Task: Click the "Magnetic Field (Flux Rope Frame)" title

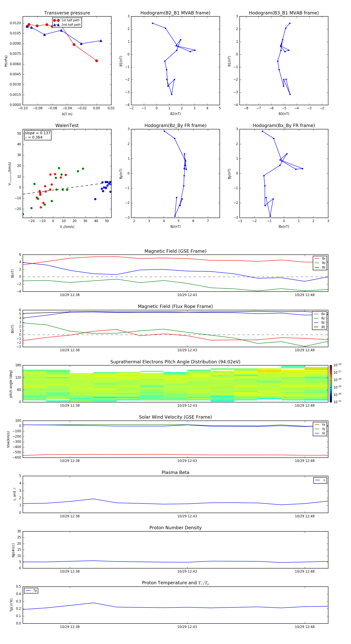Action: (175, 307)
